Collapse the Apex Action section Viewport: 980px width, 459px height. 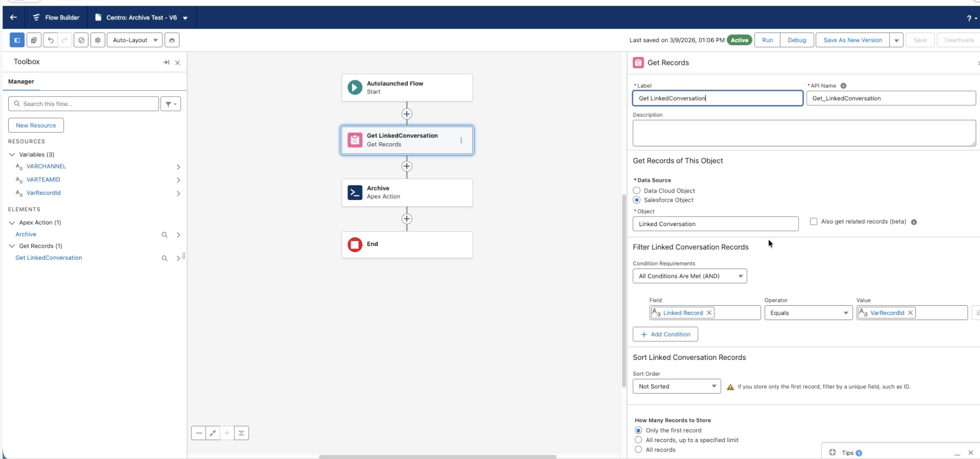click(12, 223)
